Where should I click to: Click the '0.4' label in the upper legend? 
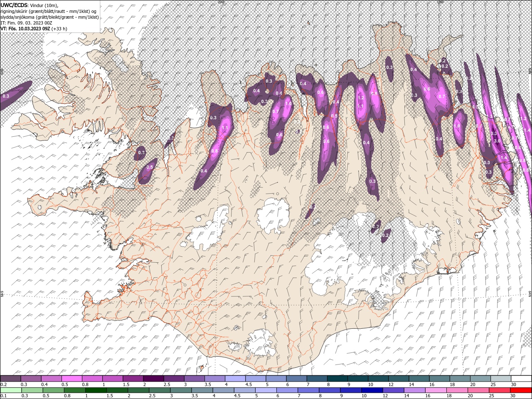44,384
